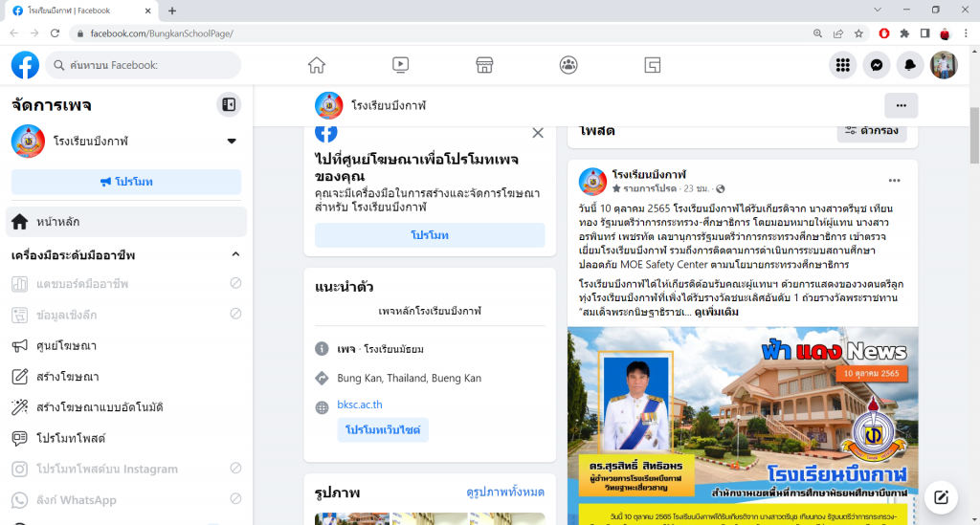Viewport: 980px width, 525px height.
Task: Click ดูรูปภาพทั้งหมด link
Action: [x=505, y=492]
